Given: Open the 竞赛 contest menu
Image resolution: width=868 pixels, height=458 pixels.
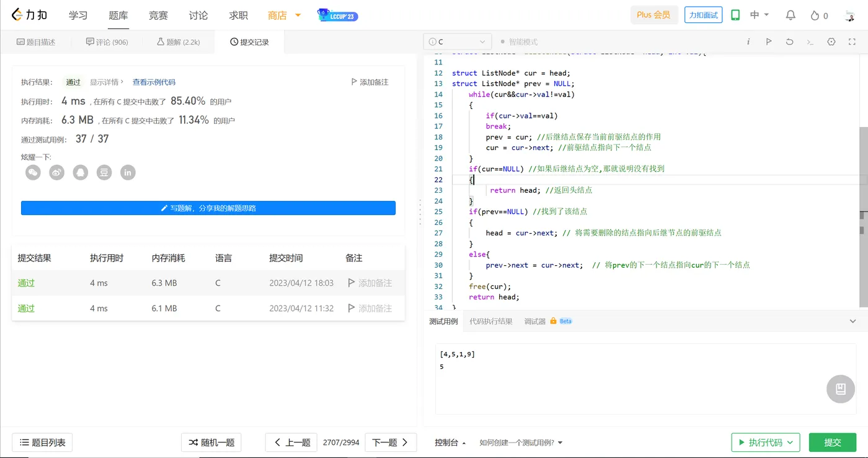Looking at the screenshot, I should tap(158, 15).
